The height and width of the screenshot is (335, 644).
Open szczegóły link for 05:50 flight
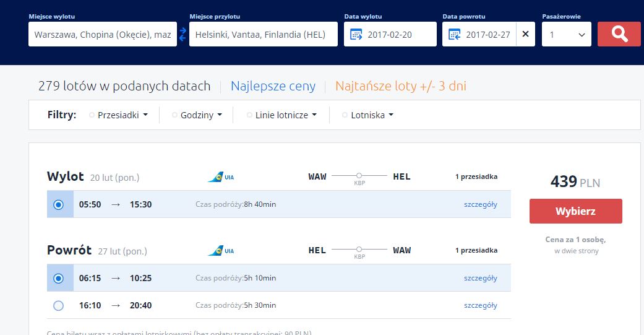click(481, 204)
